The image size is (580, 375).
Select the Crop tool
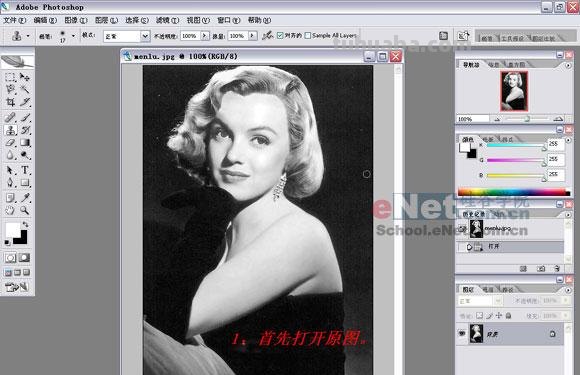(x=10, y=102)
